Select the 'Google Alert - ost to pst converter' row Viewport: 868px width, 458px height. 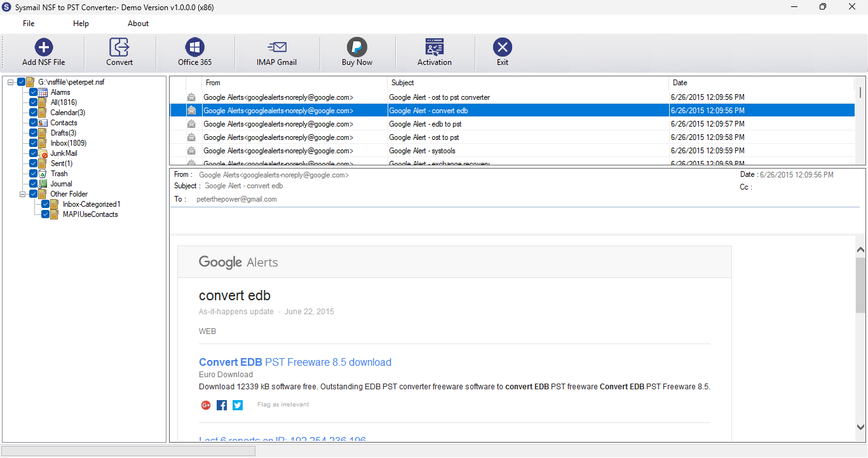[512, 97]
